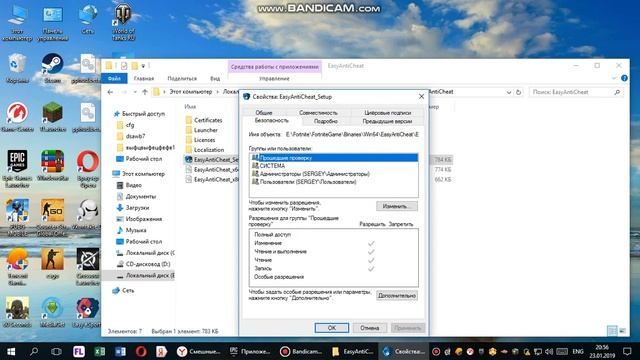640x360 pixels.
Task: Open the Управление ribbon tab
Action: (274, 78)
